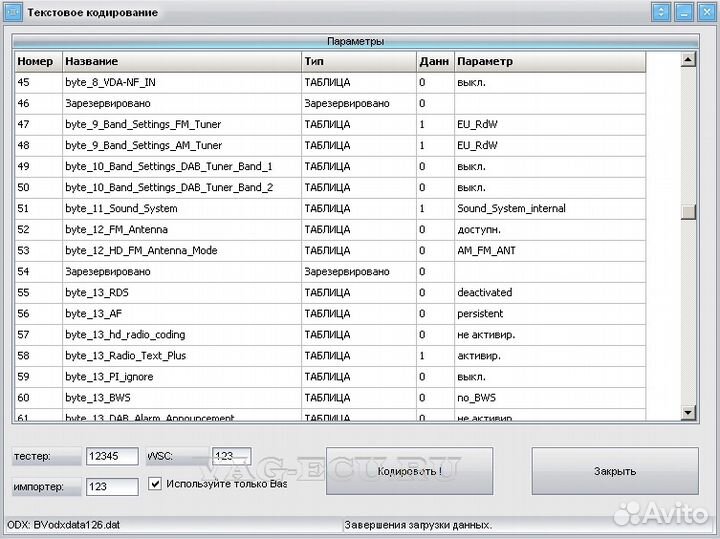The image size is (720, 539).
Task: Click the scrollbar up arrow in the table
Action: click(688, 60)
